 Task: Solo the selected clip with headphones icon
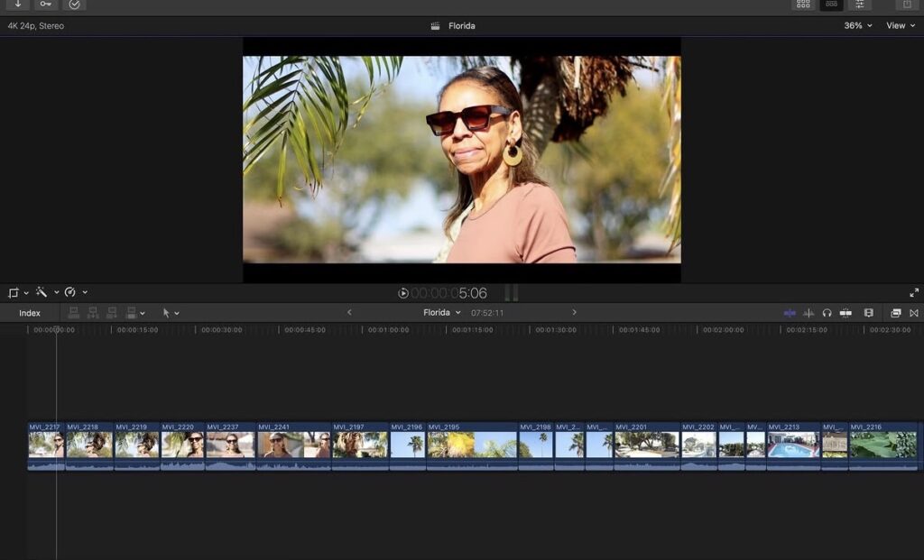[x=827, y=313]
